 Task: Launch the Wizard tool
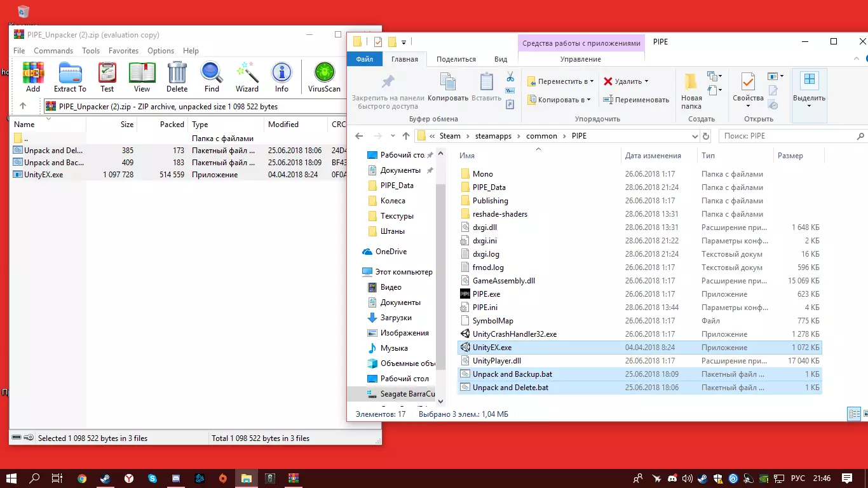pyautogui.click(x=247, y=77)
